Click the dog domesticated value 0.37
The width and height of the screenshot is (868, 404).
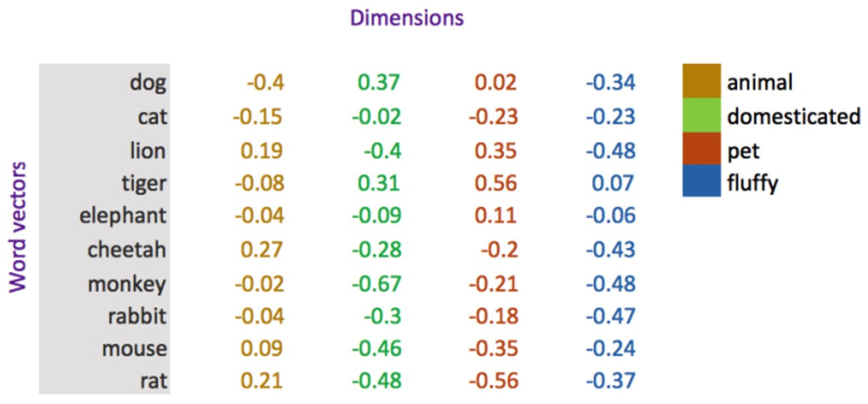pyautogui.click(x=378, y=83)
